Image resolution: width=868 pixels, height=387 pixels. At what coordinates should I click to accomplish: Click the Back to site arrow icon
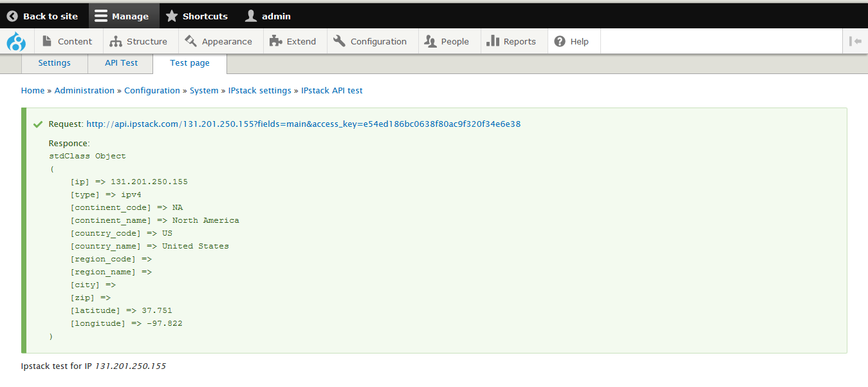12,16
